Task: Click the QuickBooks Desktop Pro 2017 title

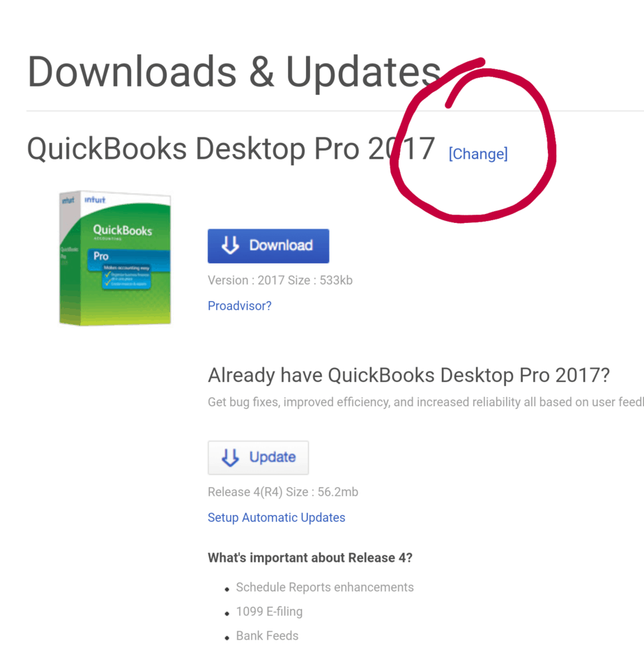Action: [x=231, y=148]
